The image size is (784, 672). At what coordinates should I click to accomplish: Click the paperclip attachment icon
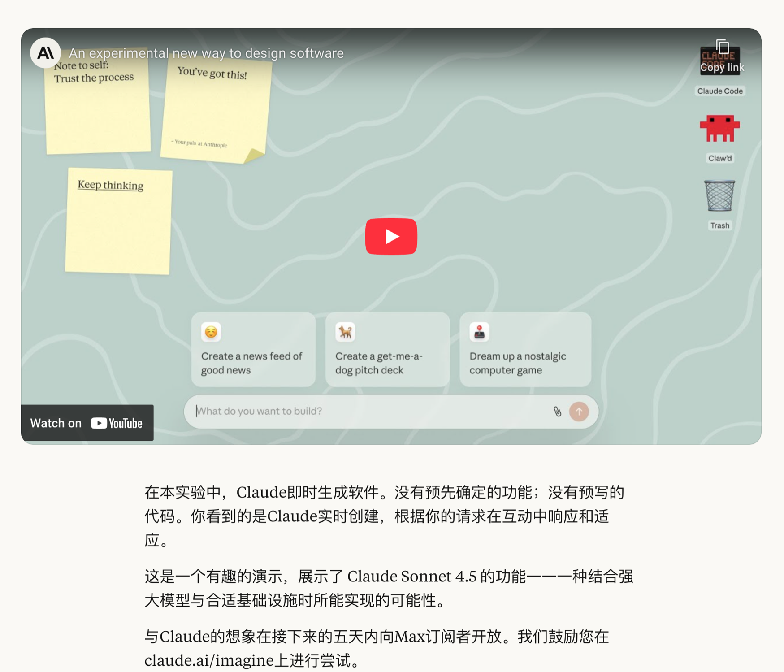coord(557,411)
